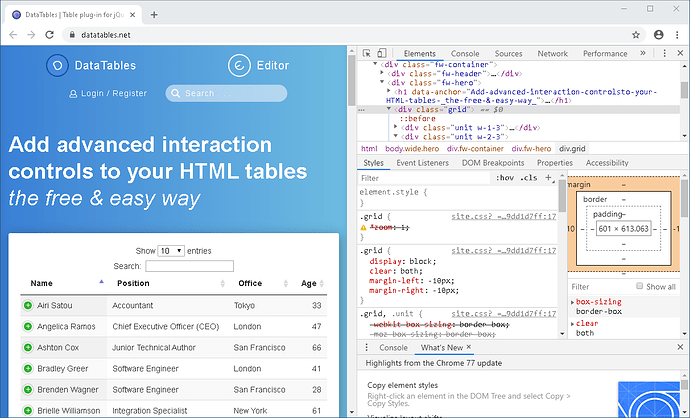Check the Show all computed styles box
Viewport: 690px width, 418px height.
640,286
